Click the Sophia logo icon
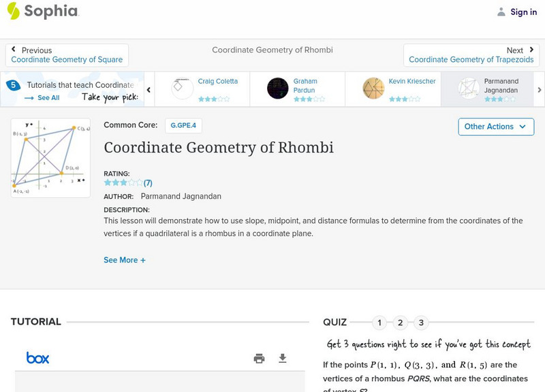The height and width of the screenshot is (392, 545). click(x=13, y=11)
